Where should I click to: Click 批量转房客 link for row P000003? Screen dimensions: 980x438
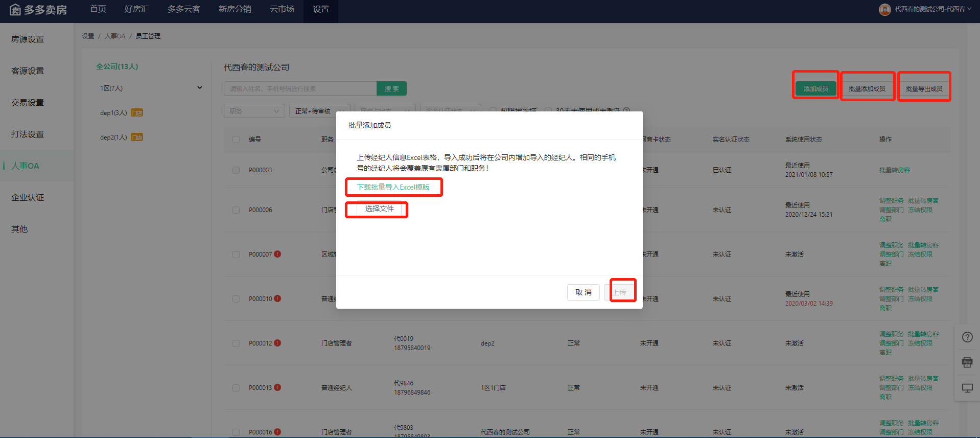[x=894, y=170]
